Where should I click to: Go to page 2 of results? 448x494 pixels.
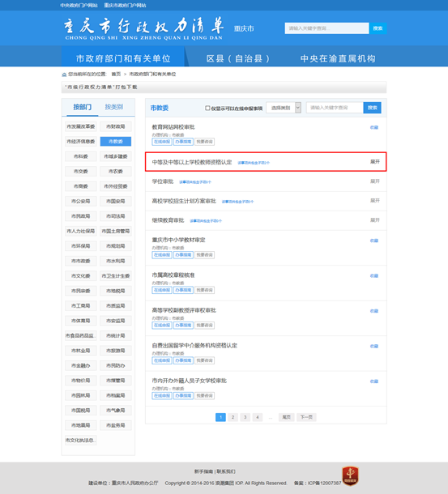[233, 417]
